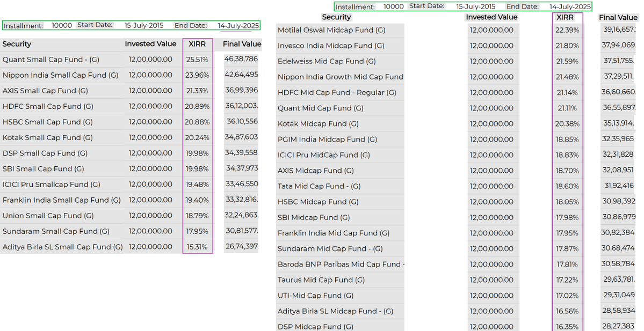Select PGIM India Midcap Fund (G) cell
Screen dimensions: 644x331
pyautogui.click(x=327, y=139)
